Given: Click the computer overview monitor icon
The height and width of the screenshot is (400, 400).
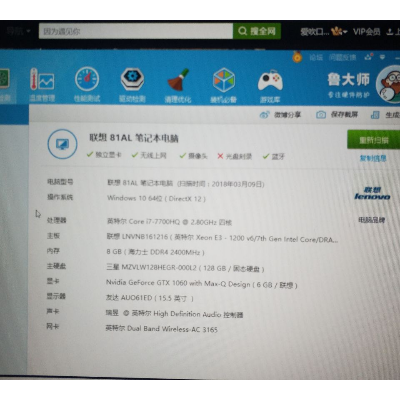Looking at the screenshot, I should point(62,144).
